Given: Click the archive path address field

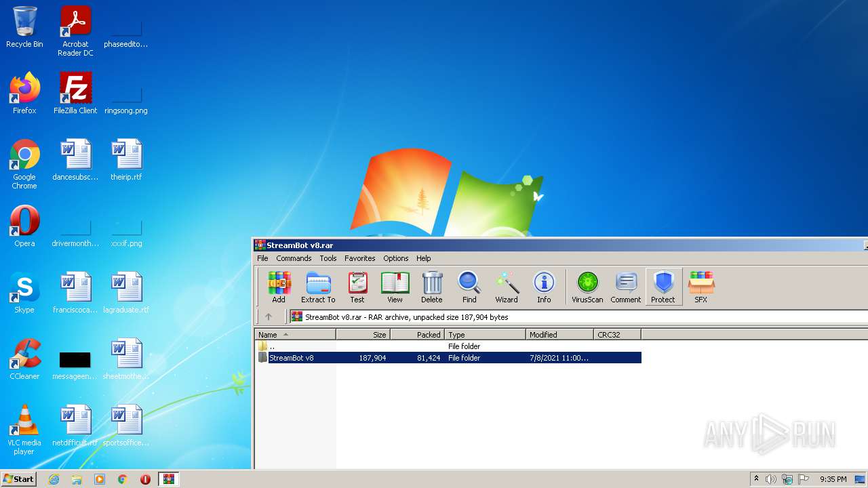Looking at the screenshot, I should pos(578,317).
